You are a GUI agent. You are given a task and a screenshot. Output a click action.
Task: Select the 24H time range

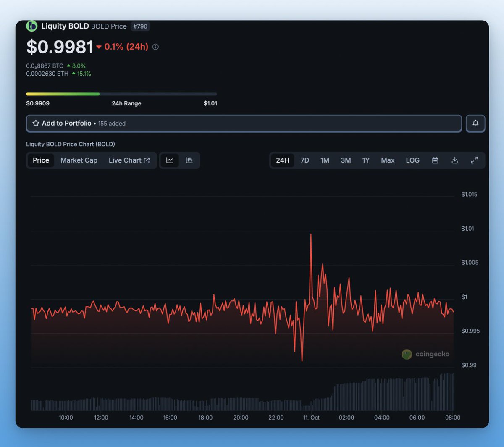(283, 160)
